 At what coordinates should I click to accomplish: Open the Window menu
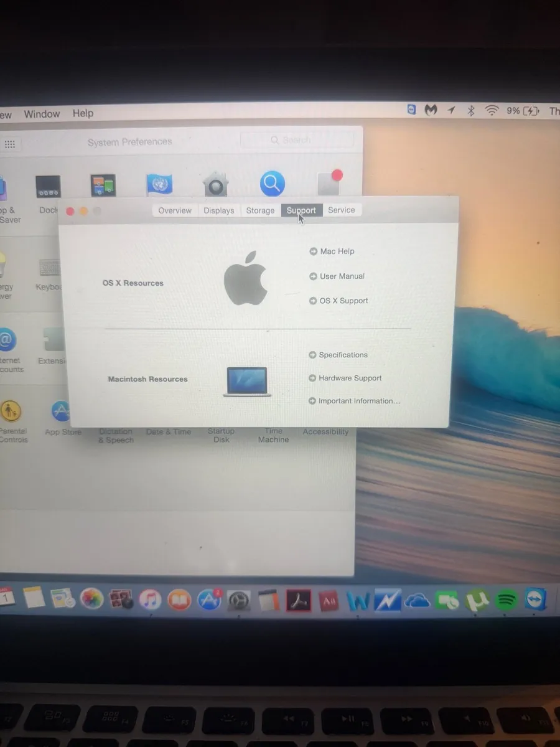(x=42, y=114)
